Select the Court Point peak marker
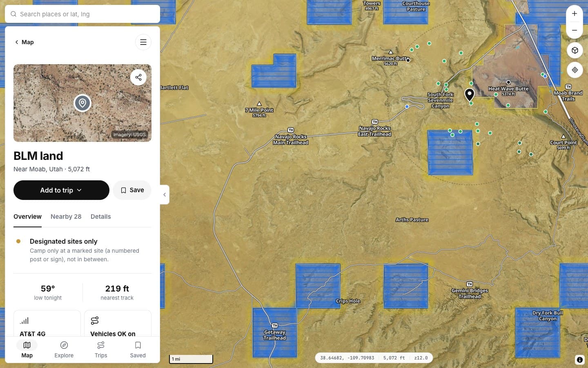Screen dimensions: 588x368 coord(563,137)
